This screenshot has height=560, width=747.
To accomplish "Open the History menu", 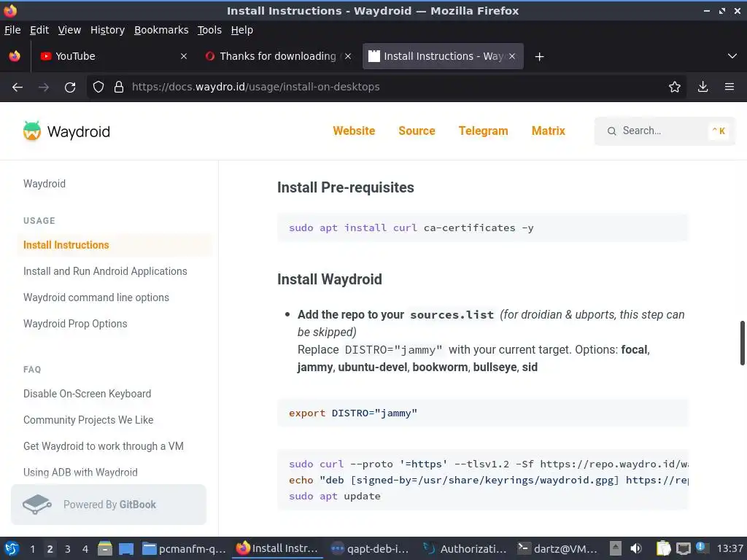I will click(x=108, y=30).
